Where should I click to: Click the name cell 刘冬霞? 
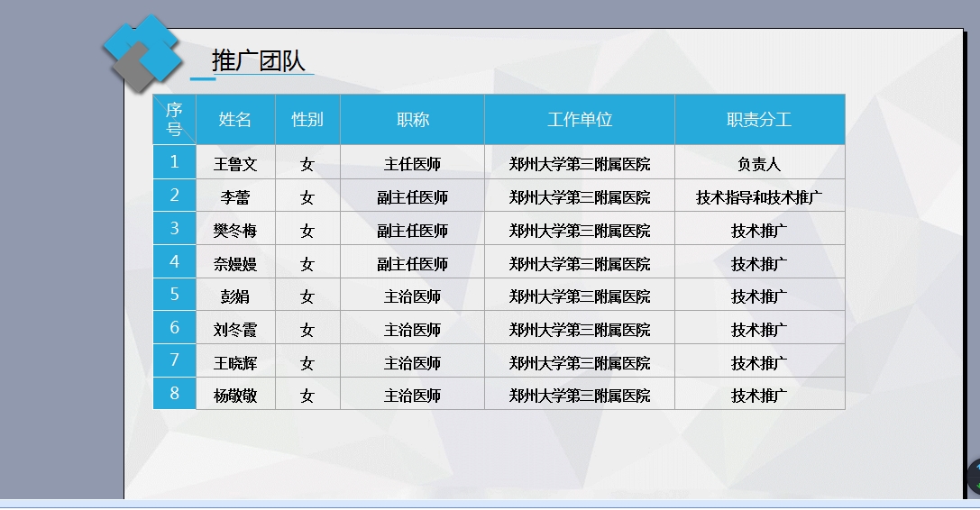coord(235,330)
